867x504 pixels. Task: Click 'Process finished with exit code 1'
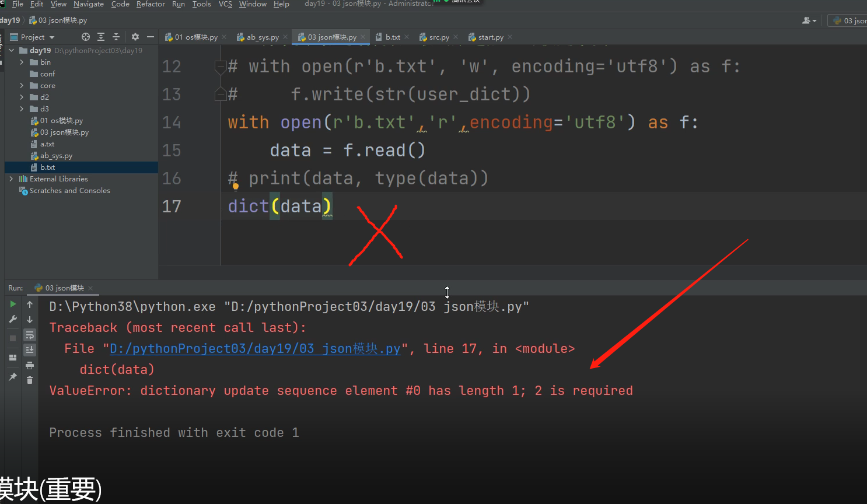[174, 433]
